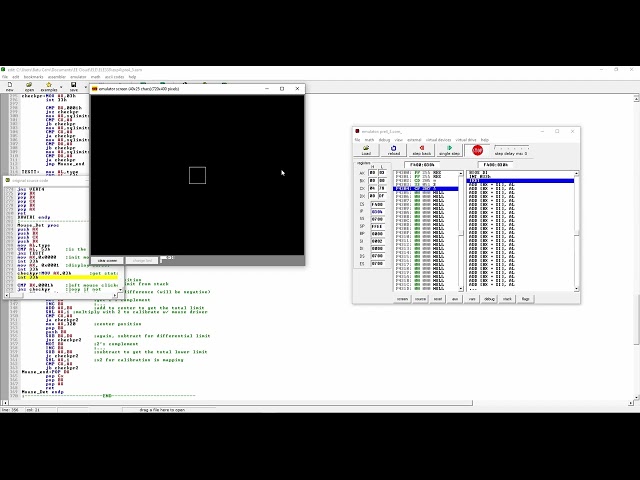640x480 pixels.
Task: Select the highlighted row in disassembly list
Action: point(520,180)
